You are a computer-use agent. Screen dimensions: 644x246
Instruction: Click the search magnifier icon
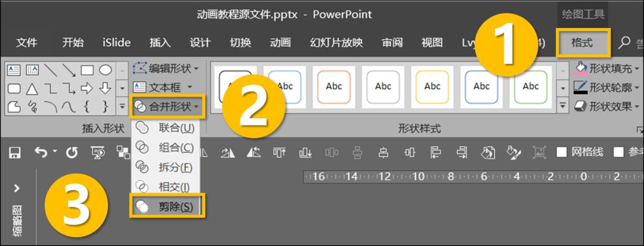pyautogui.click(x=624, y=42)
